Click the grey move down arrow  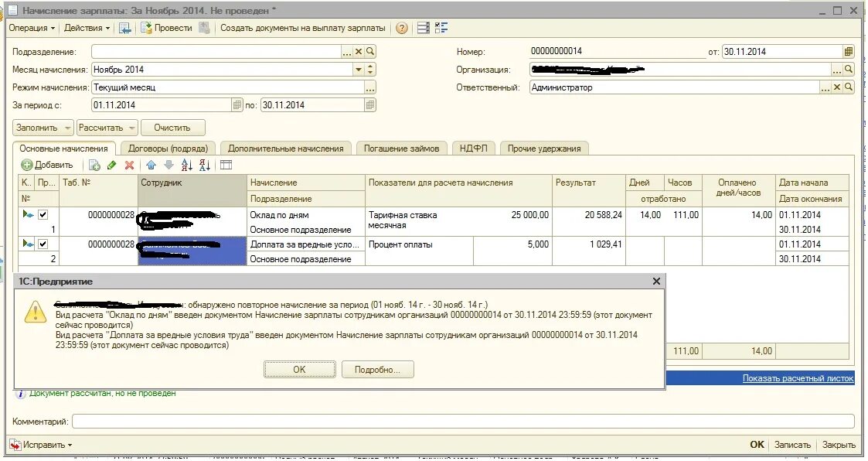coord(168,165)
